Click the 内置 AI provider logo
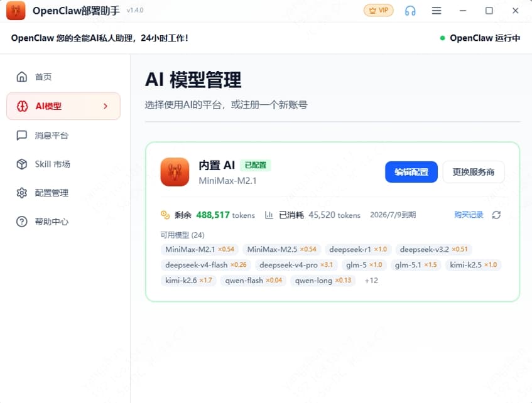This screenshot has width=532, height=403. (175, 172)
